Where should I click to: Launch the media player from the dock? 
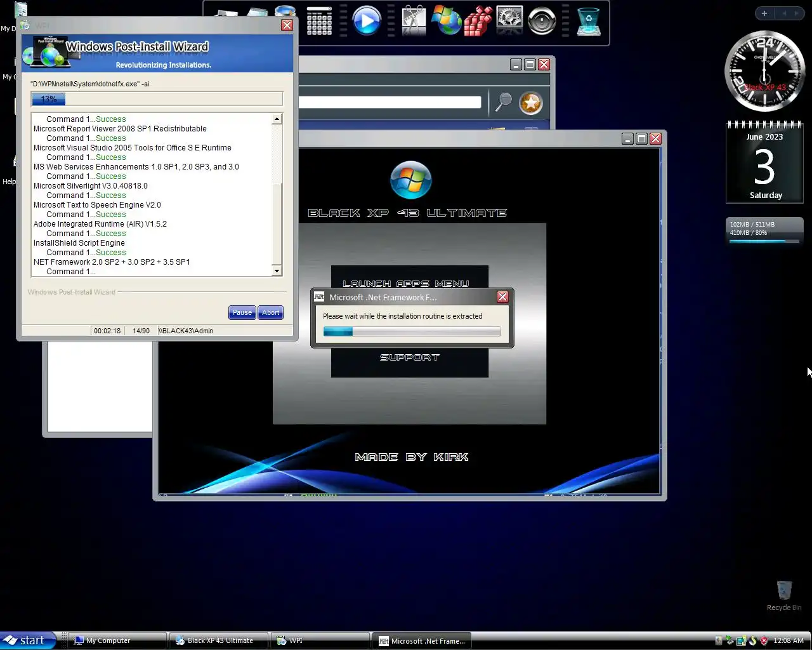[x=366, y=20]
